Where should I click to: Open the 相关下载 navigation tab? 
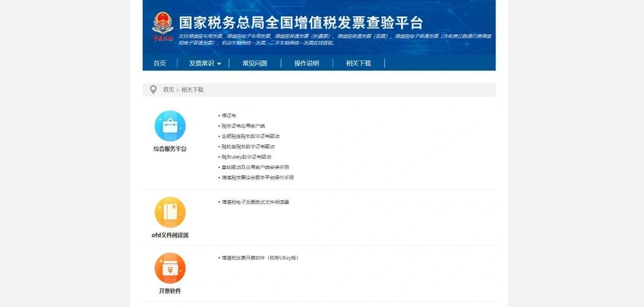tap(359, 63)
